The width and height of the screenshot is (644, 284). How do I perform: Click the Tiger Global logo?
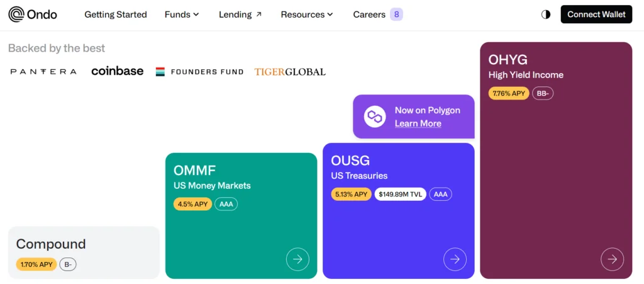click(290, 72)
